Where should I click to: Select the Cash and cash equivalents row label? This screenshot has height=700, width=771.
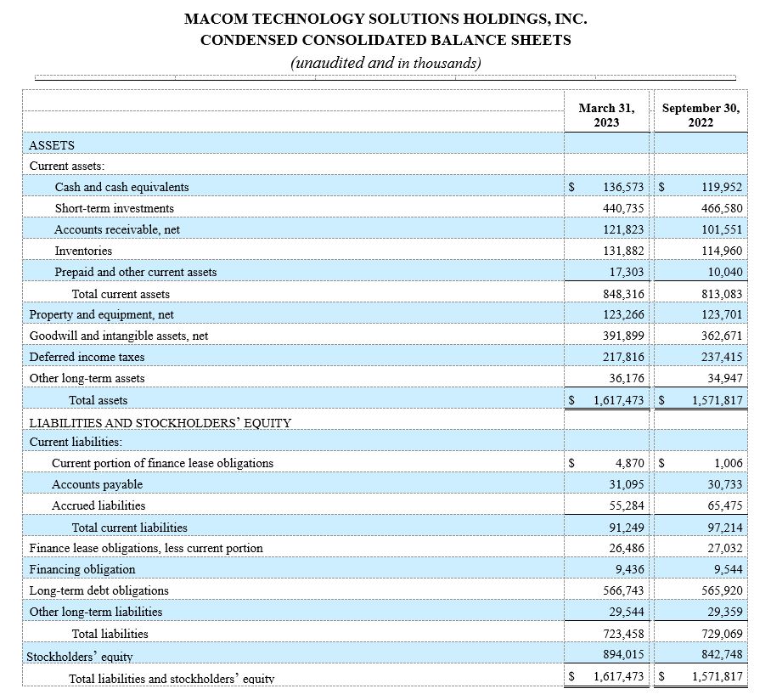pyautogui.click(x=121, y=187)
